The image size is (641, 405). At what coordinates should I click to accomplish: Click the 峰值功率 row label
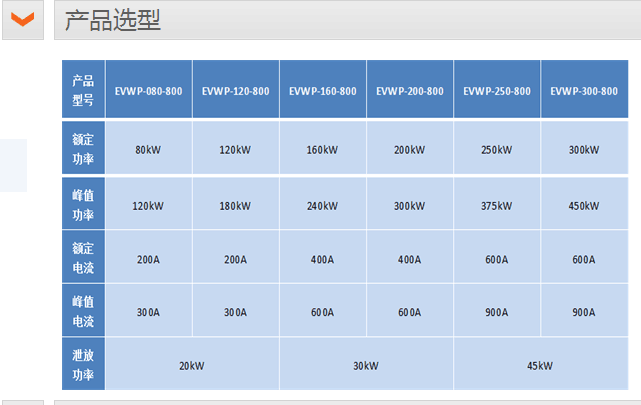click(83, 206)
